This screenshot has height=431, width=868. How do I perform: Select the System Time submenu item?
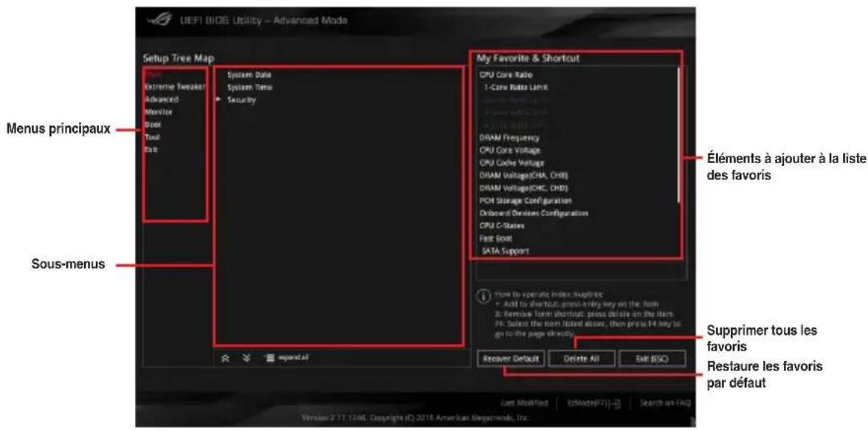[249, 87]
